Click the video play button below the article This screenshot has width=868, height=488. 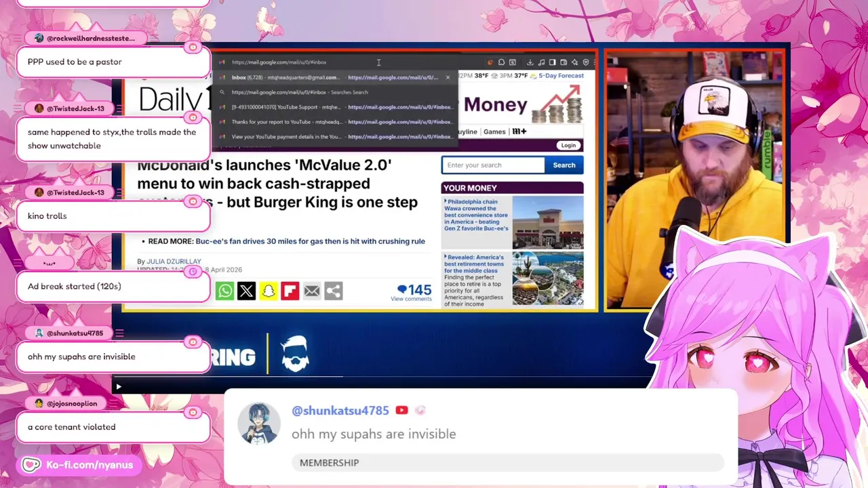[x=119, y=387]
